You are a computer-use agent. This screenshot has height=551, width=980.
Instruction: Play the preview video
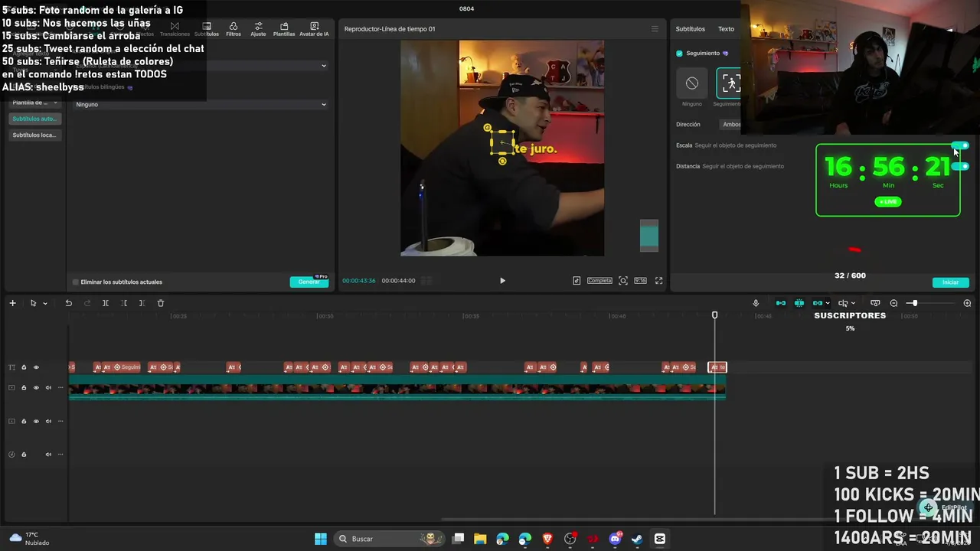tap(502, 281)
